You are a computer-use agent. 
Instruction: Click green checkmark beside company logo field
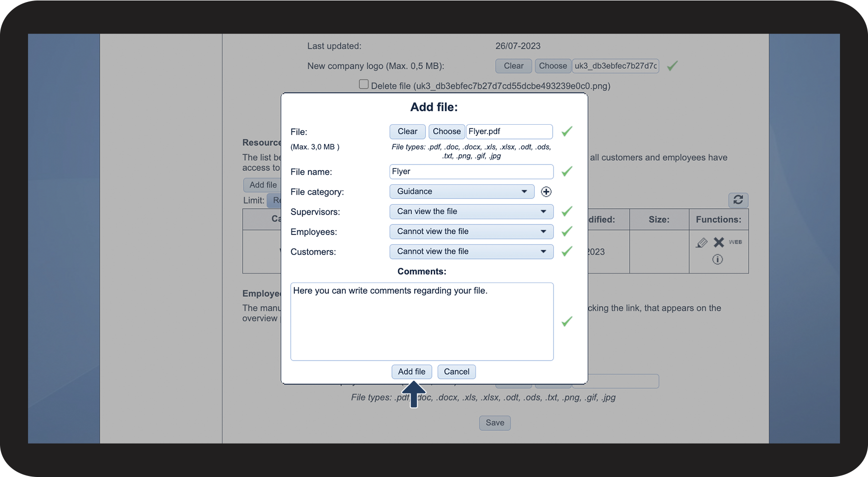672,66
